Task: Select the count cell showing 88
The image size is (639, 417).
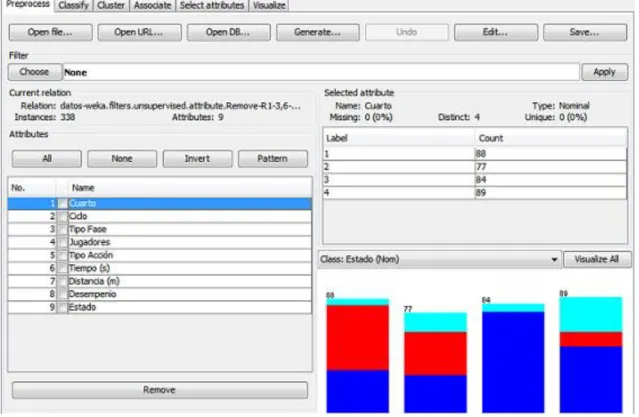Action: click(551, 154)
